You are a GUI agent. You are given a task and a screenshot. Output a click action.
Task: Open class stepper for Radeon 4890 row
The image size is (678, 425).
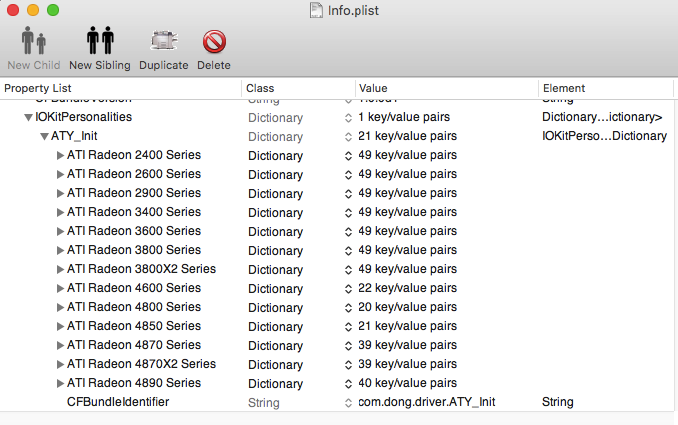(x=348, y=384)
